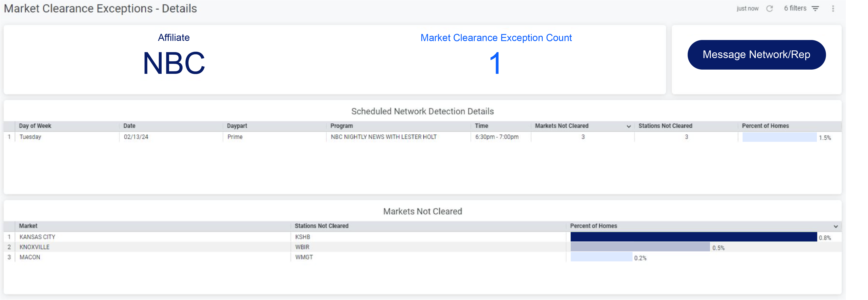Click the Message Network/Rep button
Viewport: 868px width, 300px height.
point(756,54)
